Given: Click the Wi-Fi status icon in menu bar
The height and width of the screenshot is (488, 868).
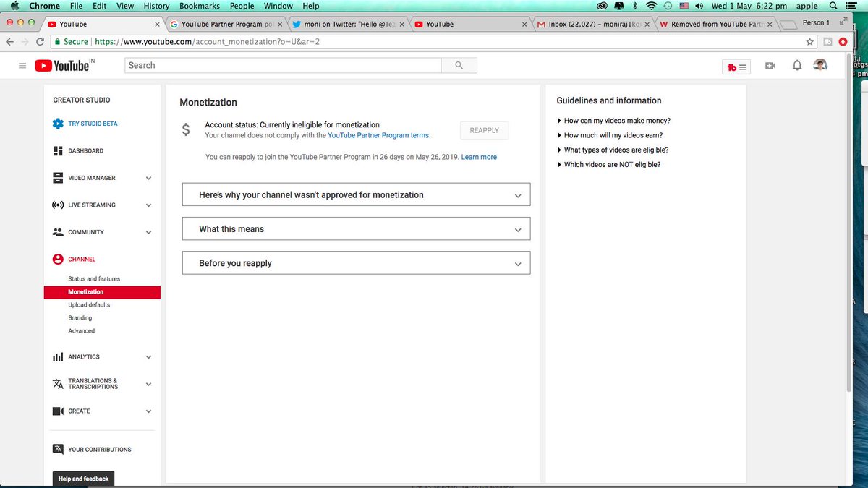Looking at the screenshot, I should point(651,6).
